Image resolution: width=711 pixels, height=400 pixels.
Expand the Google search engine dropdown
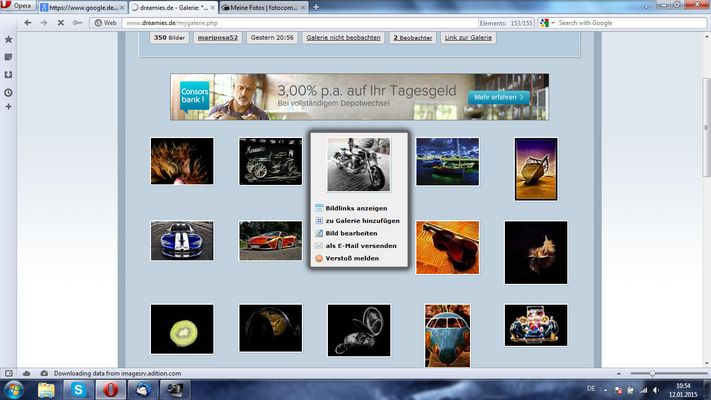[553, 22]
